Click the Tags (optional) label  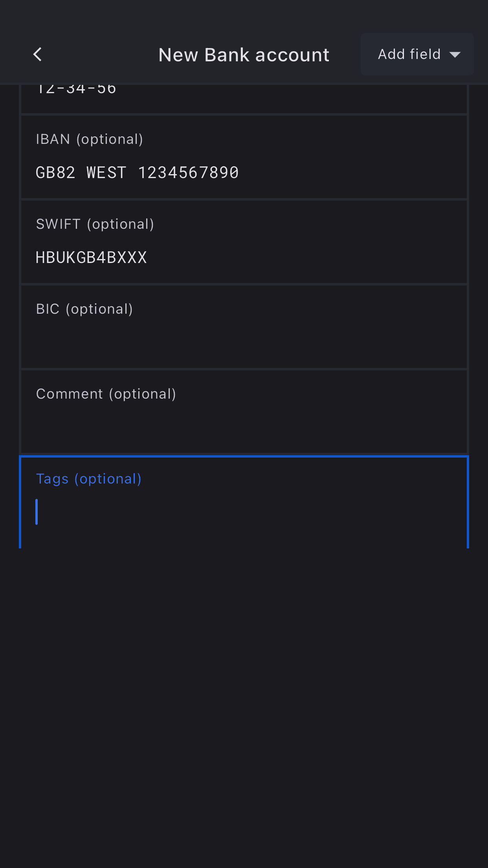[x=89, y=479]
